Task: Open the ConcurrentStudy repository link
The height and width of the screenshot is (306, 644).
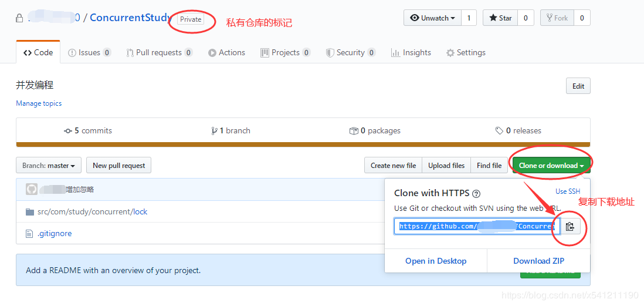Action: 131,18
